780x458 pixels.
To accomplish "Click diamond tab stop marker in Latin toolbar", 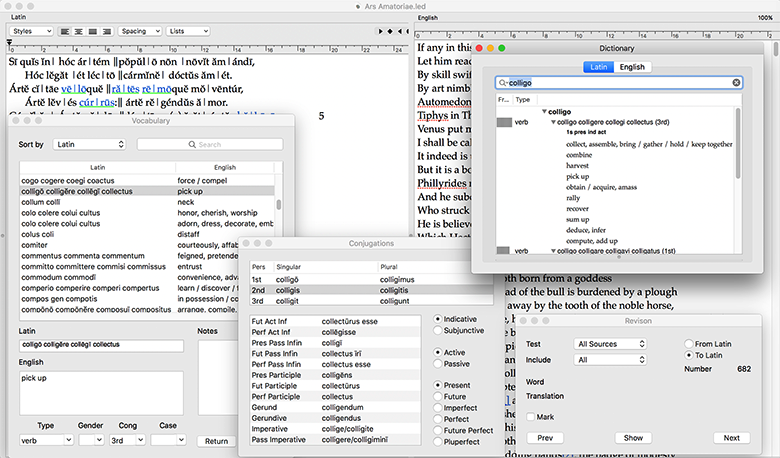I will 390,31.
